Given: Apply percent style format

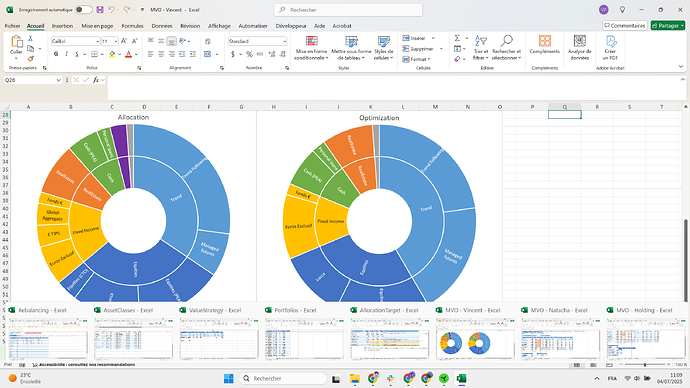Looking at the screenshot, I should [250, 54].
